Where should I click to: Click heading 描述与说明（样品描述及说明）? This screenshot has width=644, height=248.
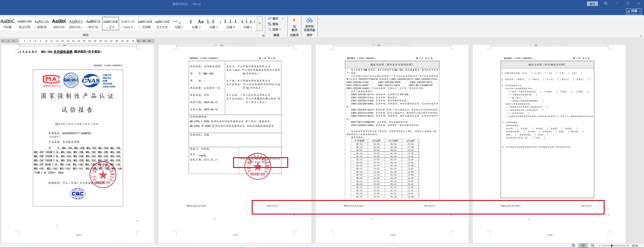pyautogui.click(x=547, y=65)
